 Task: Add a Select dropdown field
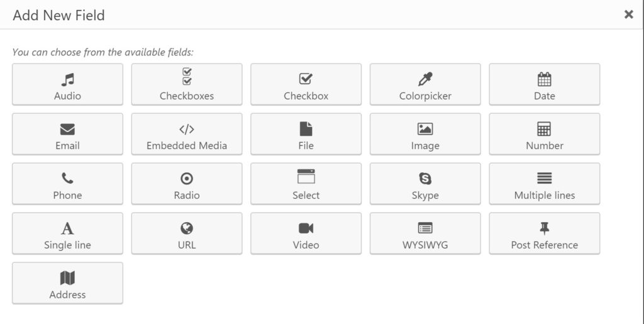(306, 184)
